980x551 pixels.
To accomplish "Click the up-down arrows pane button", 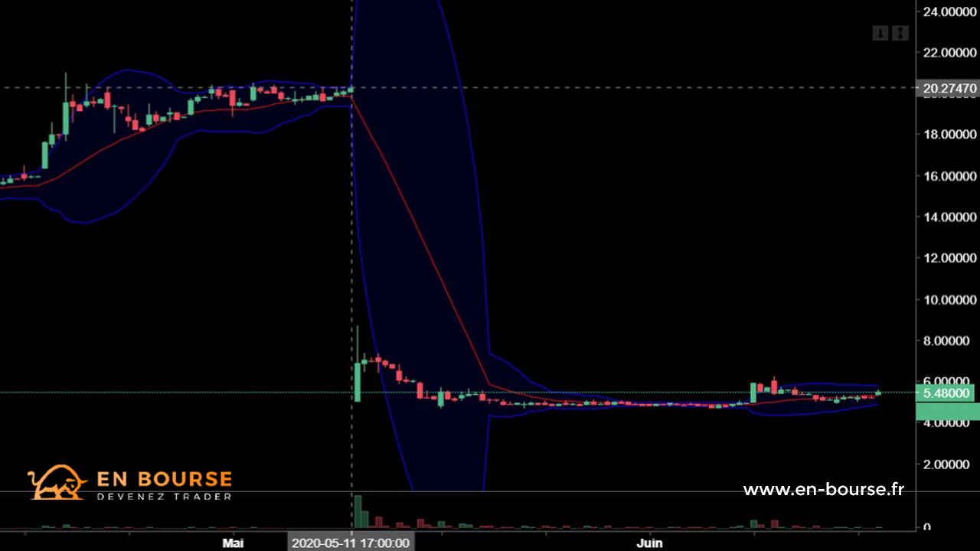I will coord(900,33).
